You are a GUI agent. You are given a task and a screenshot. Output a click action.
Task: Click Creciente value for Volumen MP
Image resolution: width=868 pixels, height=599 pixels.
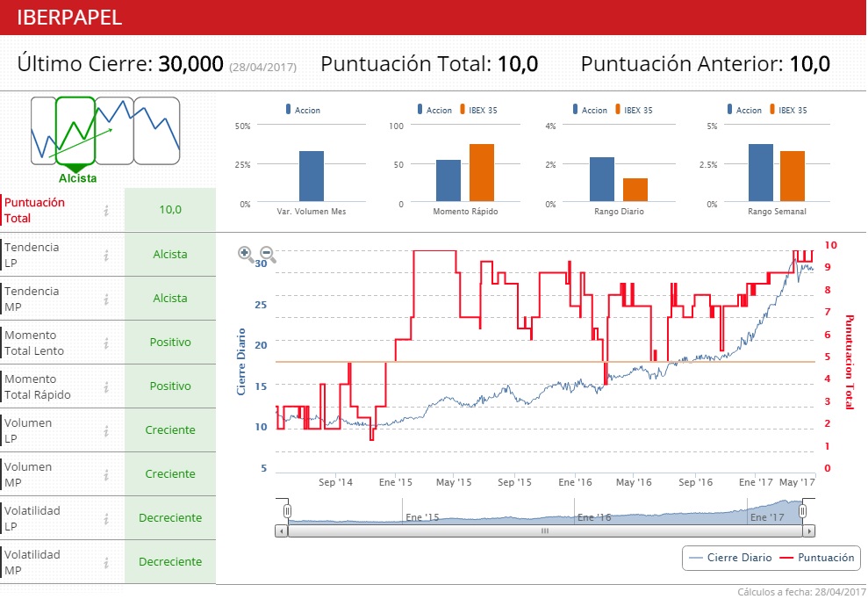pyautogui.click(x=170, y=473)
